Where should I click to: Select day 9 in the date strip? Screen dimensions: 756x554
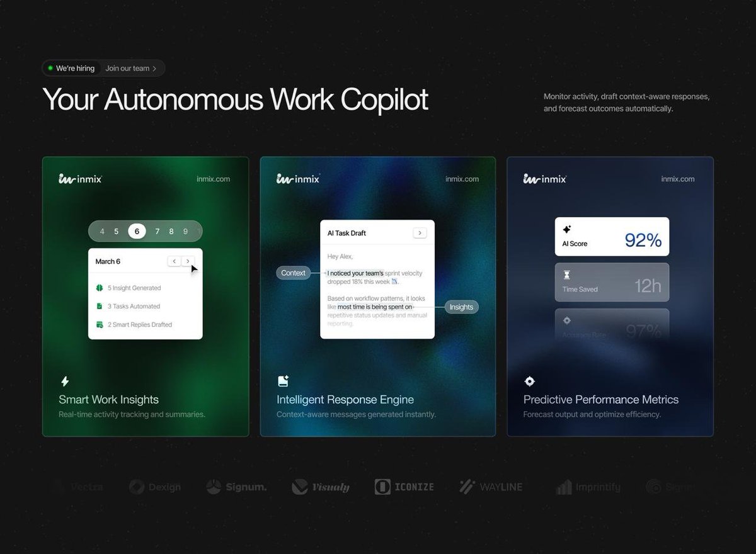tap(185, 231)
